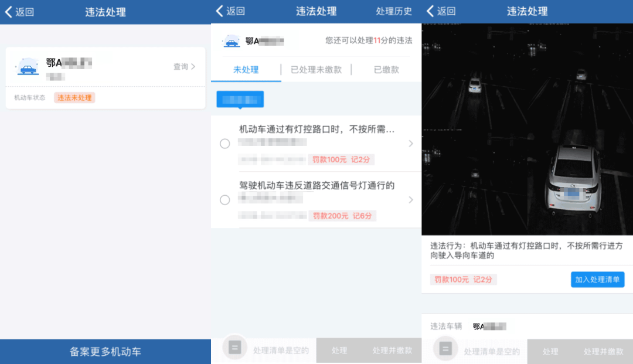633x364 pixels.
Task: Click the orange 违法未处理 status badge
Action: point(74,97)
